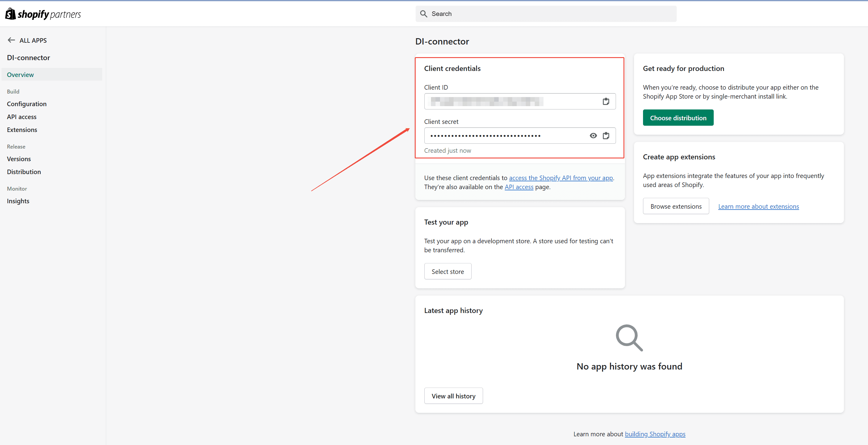Click the DI-connector page heading

click(x=442, y=41)
